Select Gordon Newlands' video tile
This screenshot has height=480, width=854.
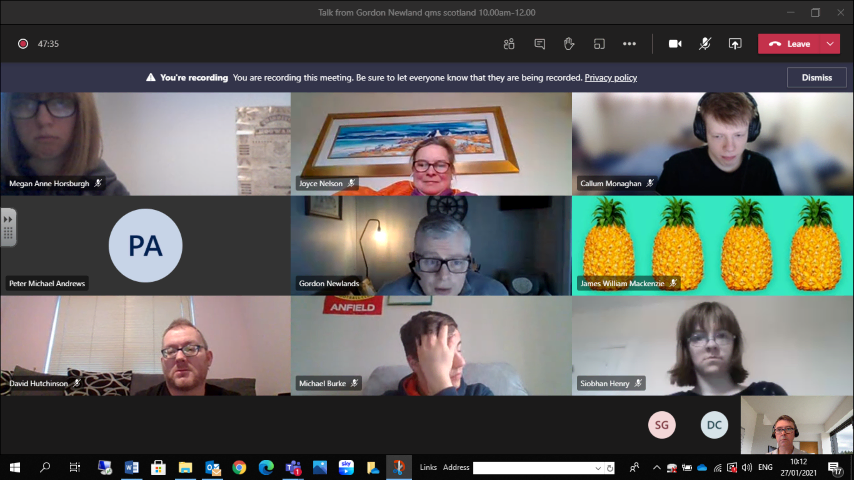[x=430, y=245]
